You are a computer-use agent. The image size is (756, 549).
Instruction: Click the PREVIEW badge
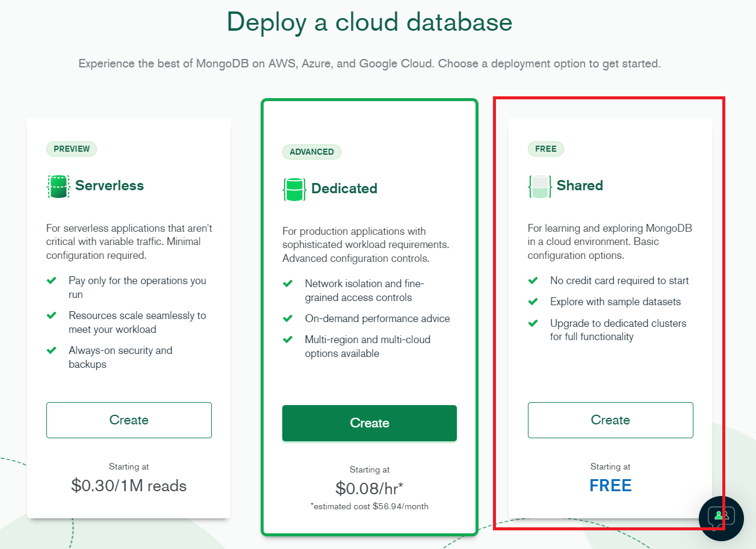pos(72,149)
